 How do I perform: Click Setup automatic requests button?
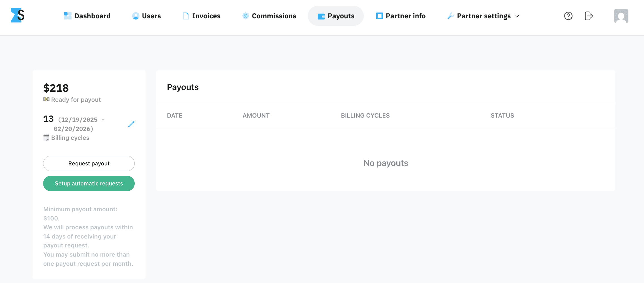(89, 183)
